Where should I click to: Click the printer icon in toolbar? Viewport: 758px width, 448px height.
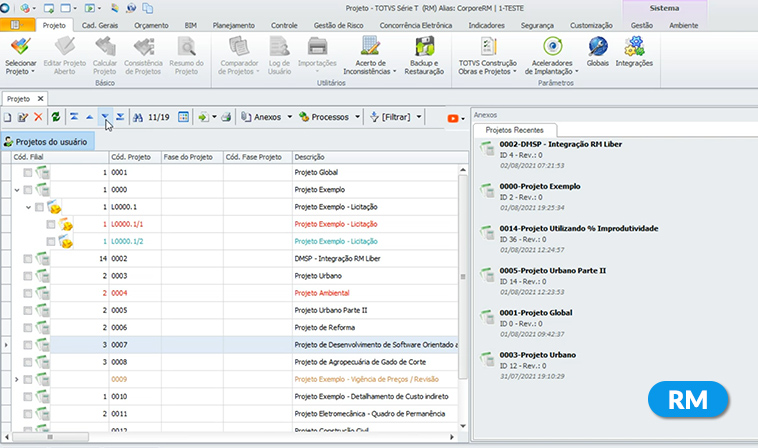tap(226, 117)
